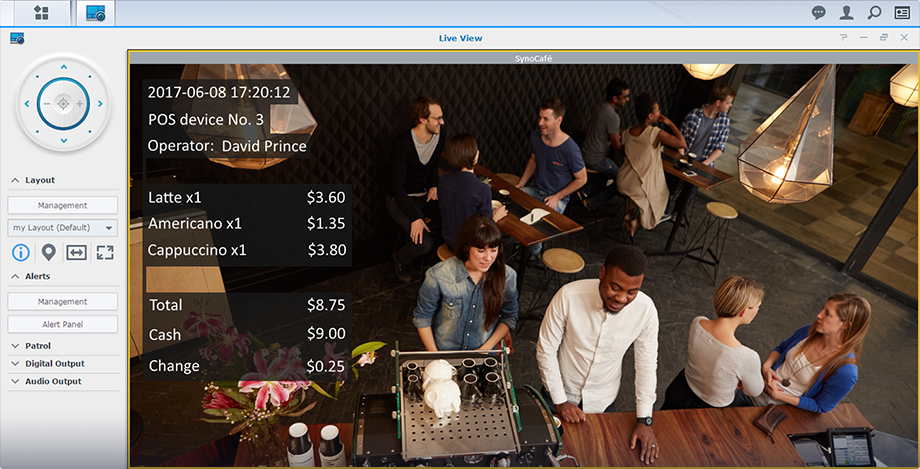Screen dimensions: 920x469
Task: Toggle full screen mode icon
Action: point(105,252)
